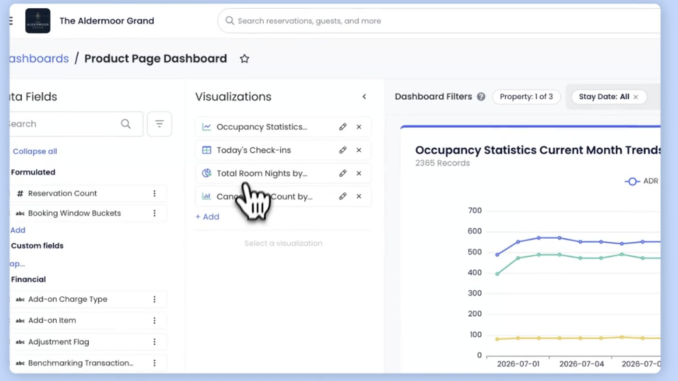Open the Property: 1 of 3 filter

coord(526,97)
